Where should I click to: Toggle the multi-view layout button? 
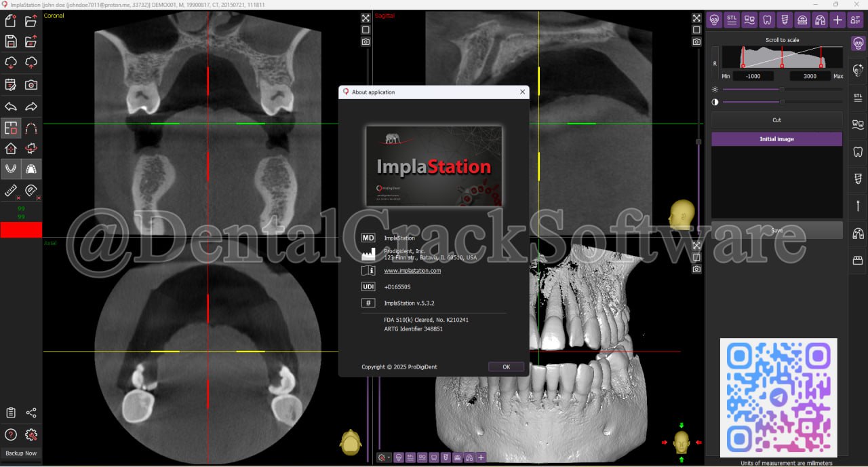(x=11, y=128)
